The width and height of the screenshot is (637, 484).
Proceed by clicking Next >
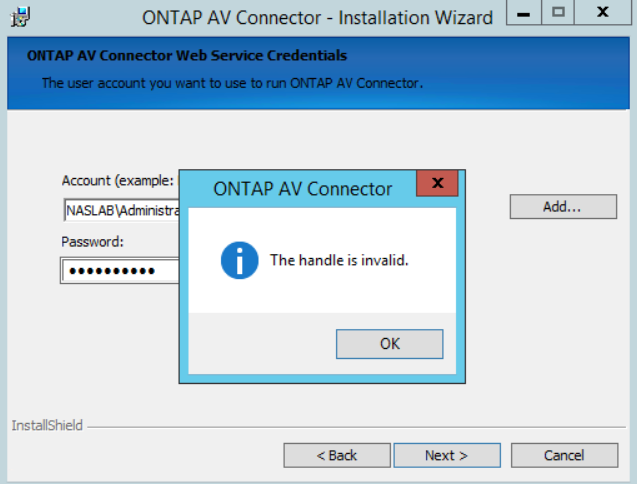pos(446,455)
